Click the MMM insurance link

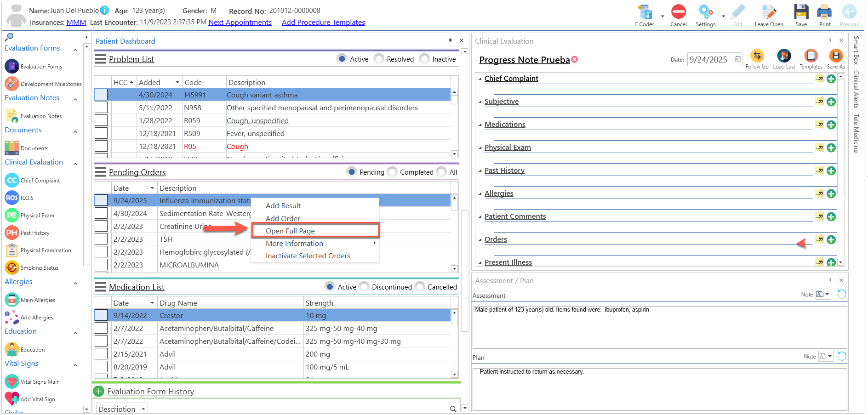(x=76, y=22)
